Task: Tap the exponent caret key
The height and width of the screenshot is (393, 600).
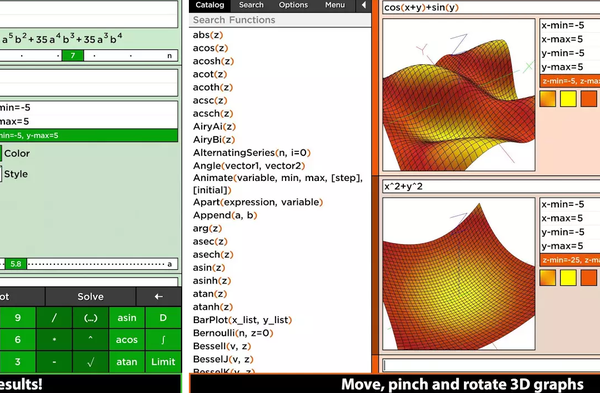Action: (90, 339)
